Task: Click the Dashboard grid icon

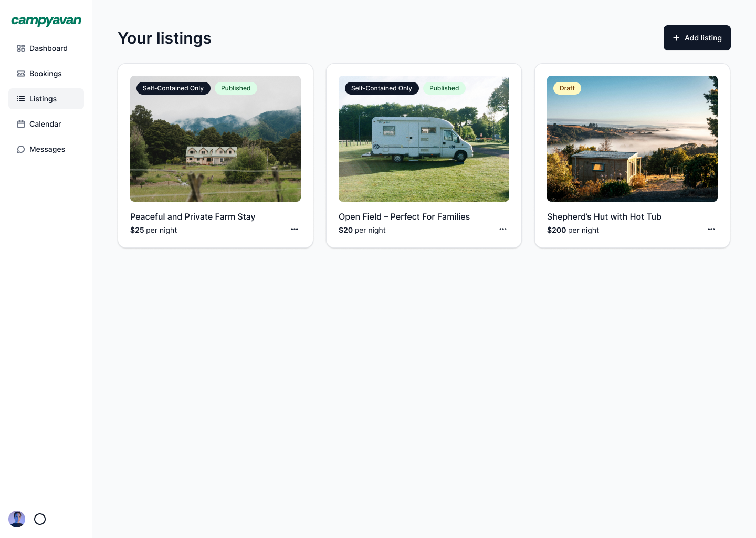Action: pos(21,48)
